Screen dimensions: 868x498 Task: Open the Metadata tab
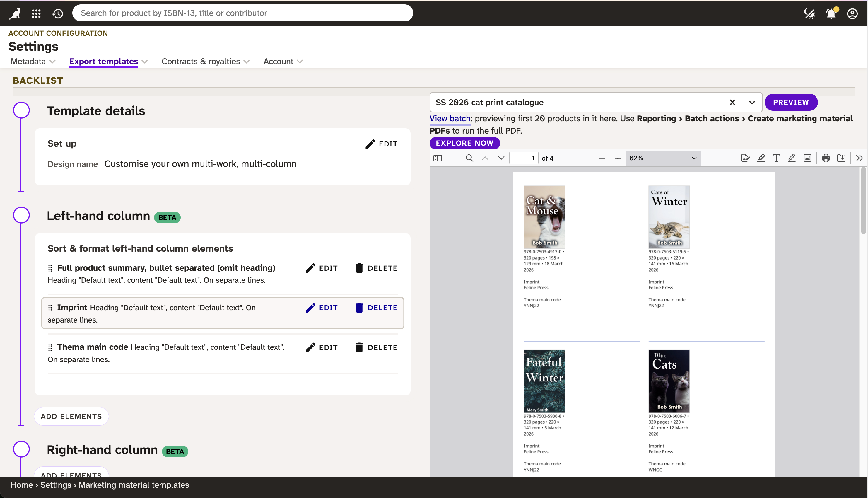point(28,62)
